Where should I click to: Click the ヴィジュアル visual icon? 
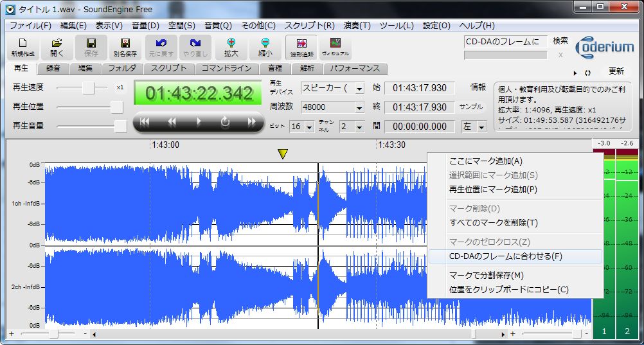click(335, 48)
